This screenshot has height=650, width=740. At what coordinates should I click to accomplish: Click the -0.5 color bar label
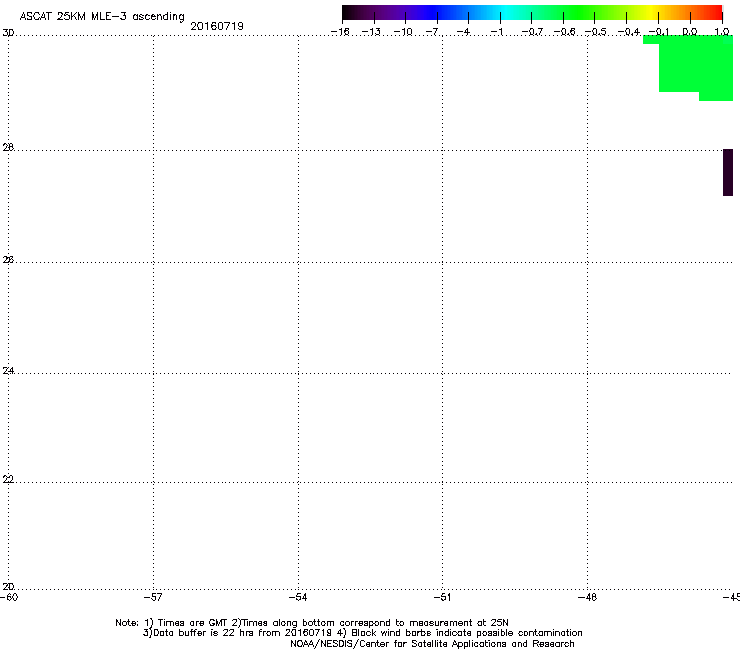[x=596, y=32]
